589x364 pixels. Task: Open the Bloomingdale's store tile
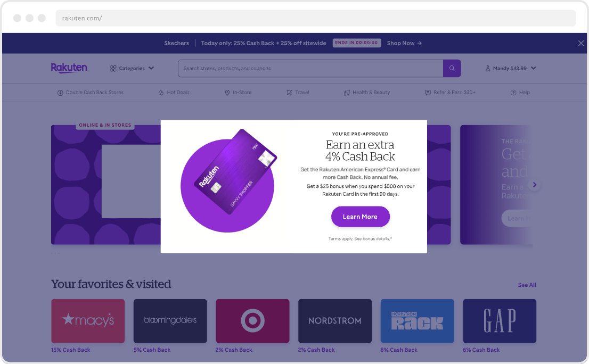[170, 321]
